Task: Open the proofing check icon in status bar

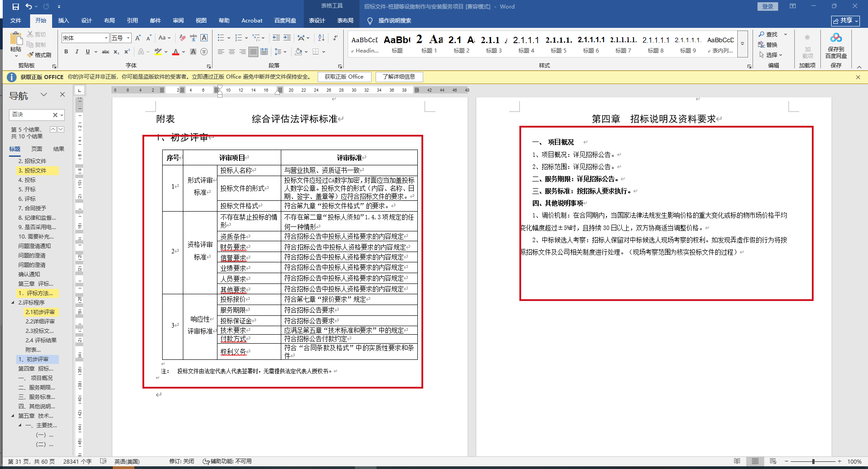Action: pos(103,461)
